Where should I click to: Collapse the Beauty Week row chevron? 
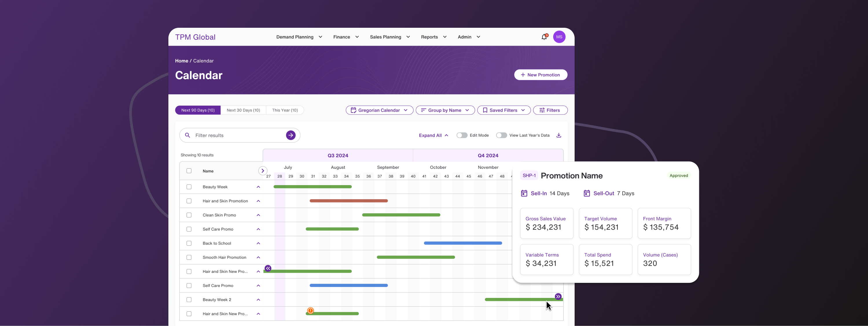(258, 187)
